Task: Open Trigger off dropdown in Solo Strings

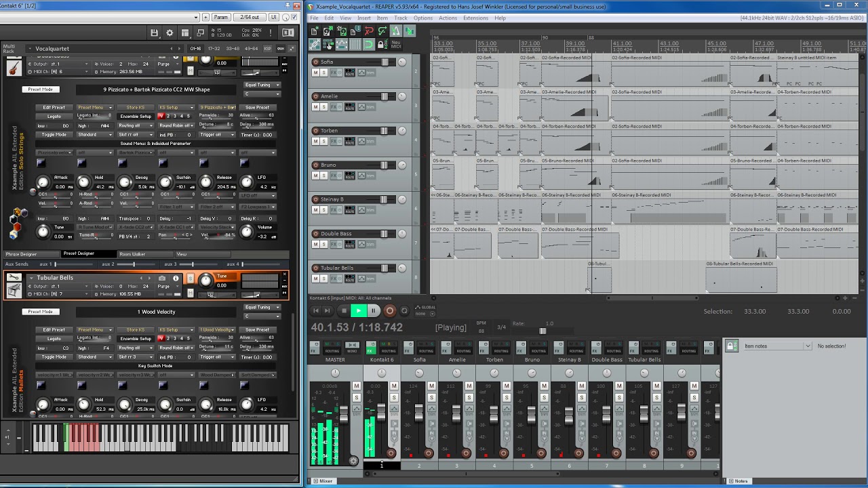Action: (x=217, y=134)
